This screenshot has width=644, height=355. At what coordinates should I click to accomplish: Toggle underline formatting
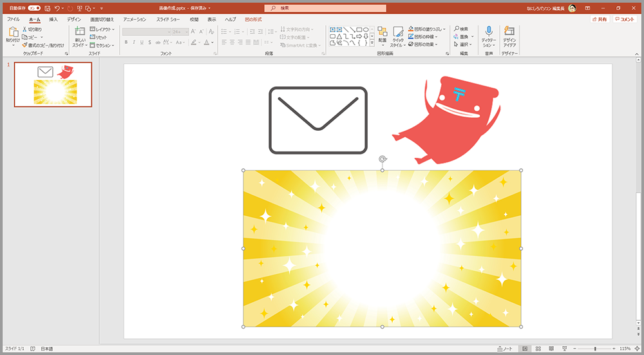(x=142, y=43)
